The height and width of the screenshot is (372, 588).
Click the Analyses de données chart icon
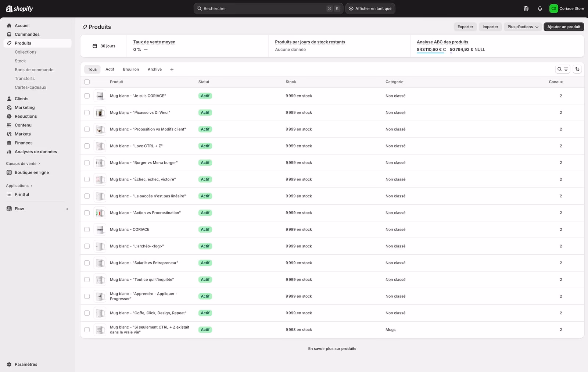click(9, 151)
